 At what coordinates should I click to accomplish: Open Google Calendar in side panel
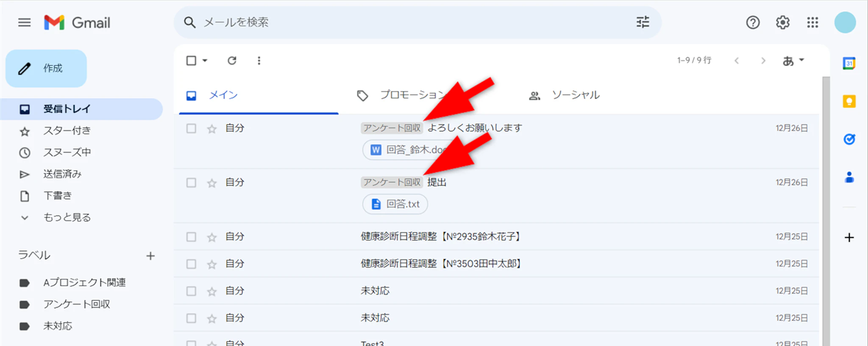coord(849,64)
